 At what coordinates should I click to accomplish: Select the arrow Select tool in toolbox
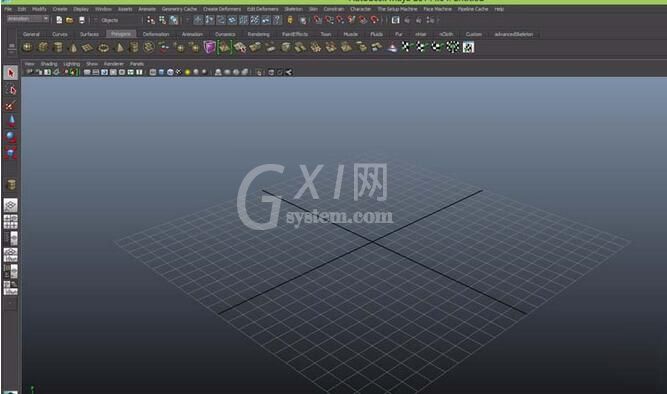pyautogui.click(x=11, y=73)
